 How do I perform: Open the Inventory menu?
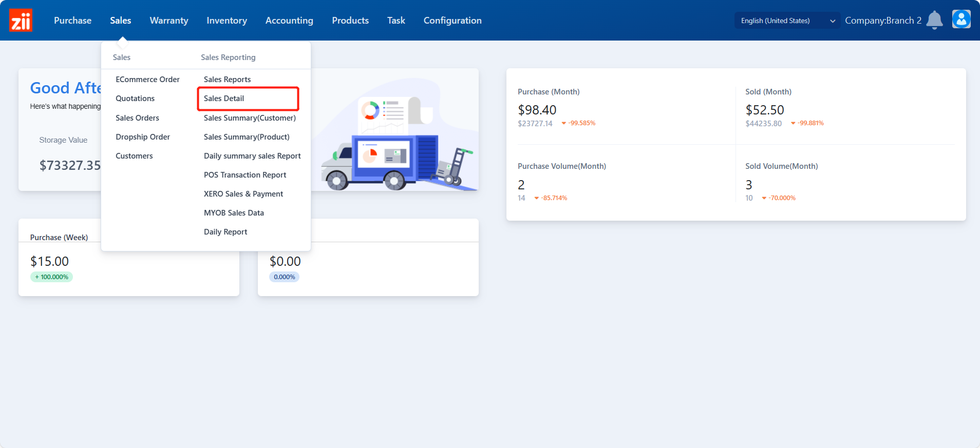point(227,21)
